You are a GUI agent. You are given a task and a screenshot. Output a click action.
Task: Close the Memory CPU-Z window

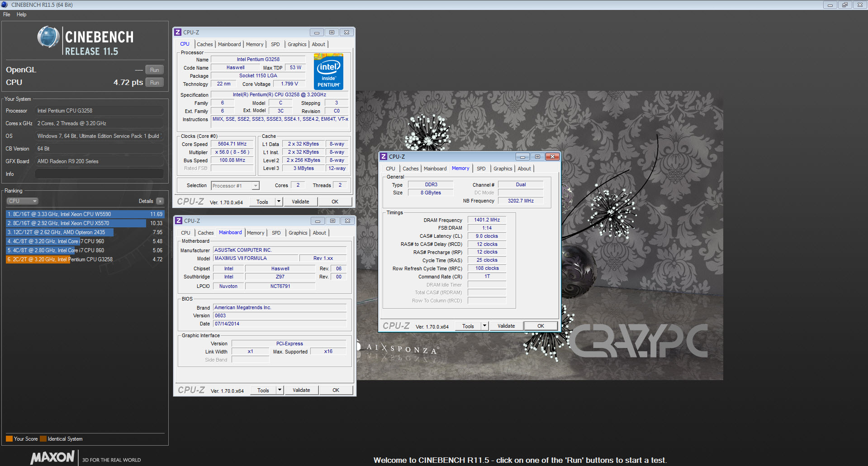click(552, 157)
